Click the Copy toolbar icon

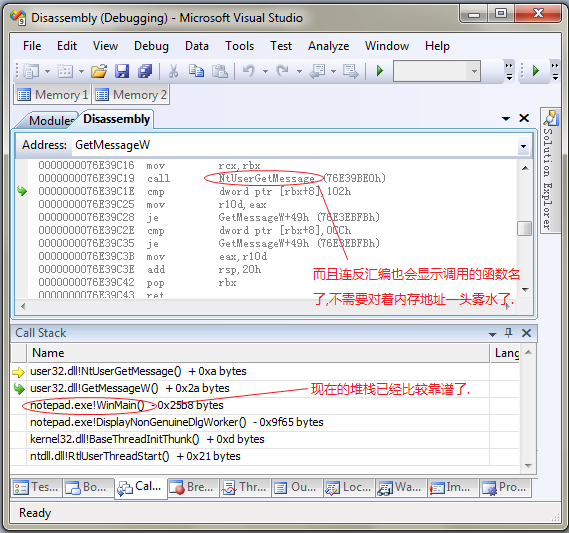[196, 71]
